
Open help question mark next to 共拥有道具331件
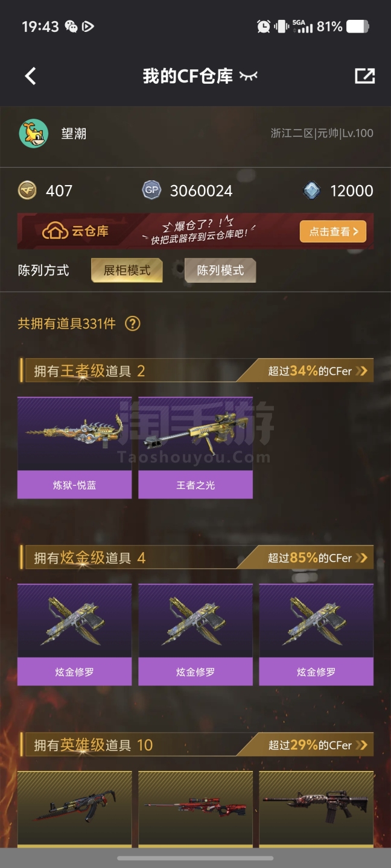(132, 324)
